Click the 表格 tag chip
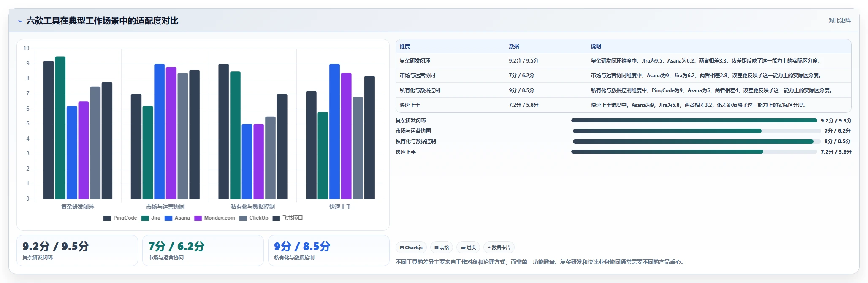 [x=442, y=248]
